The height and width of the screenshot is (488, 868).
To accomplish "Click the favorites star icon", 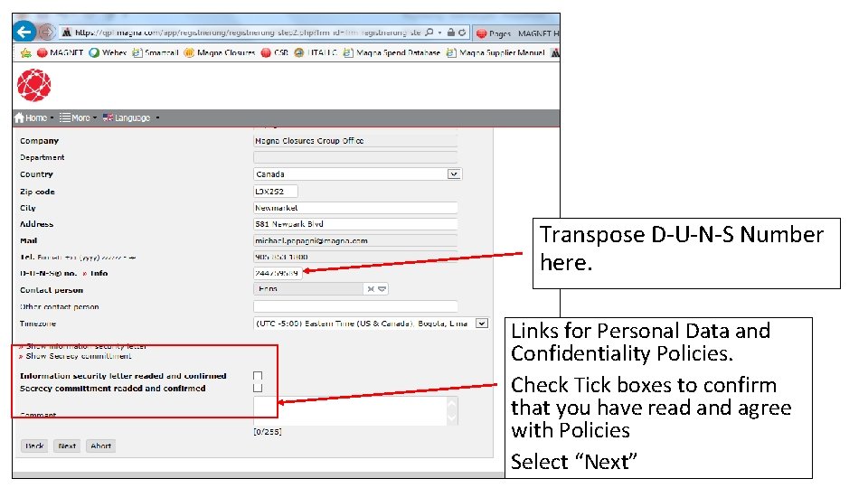I will click(26, 53).
